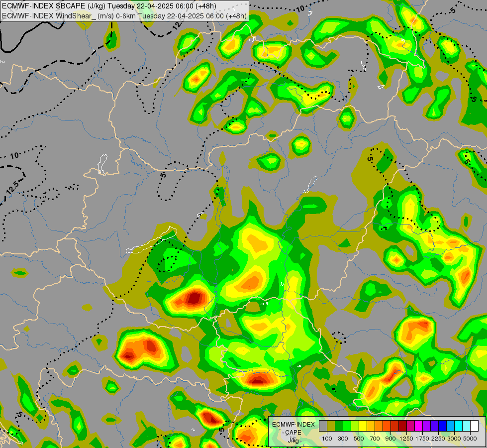Viewport: 487px width, 448px height.
Task: Click the 1750 legend value
Action: pos(422,439)
